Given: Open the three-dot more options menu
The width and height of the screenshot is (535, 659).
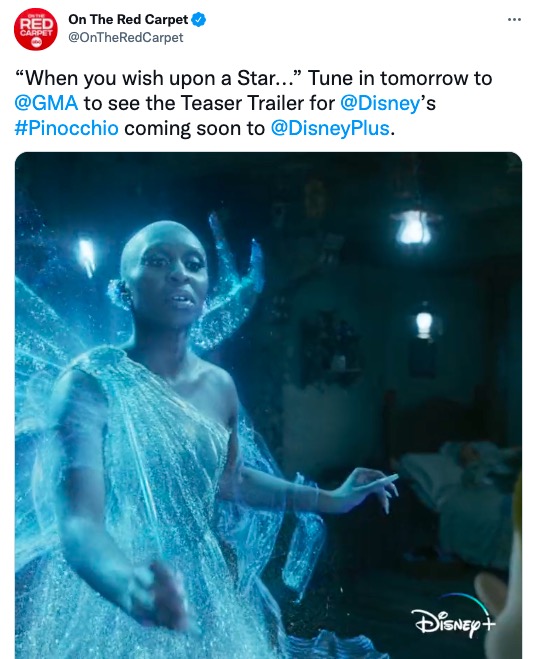Looking at the screenshot, I should (514, 20).
